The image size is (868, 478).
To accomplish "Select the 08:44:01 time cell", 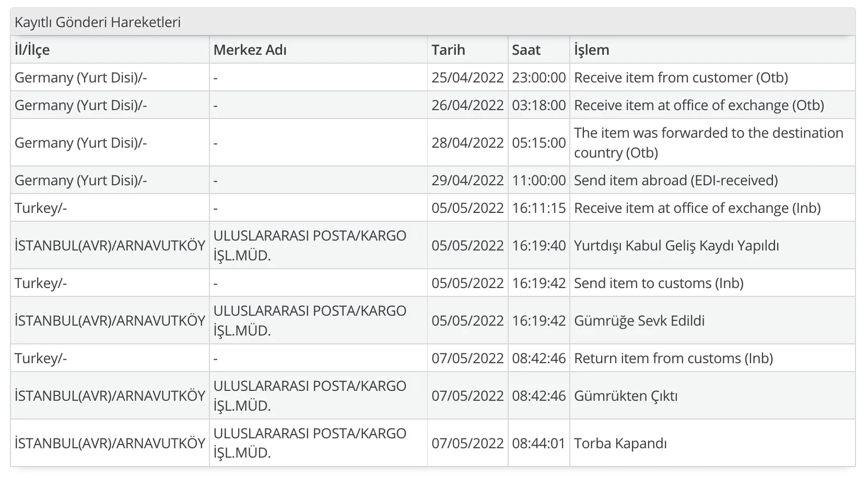I will (x=538, y=444).
